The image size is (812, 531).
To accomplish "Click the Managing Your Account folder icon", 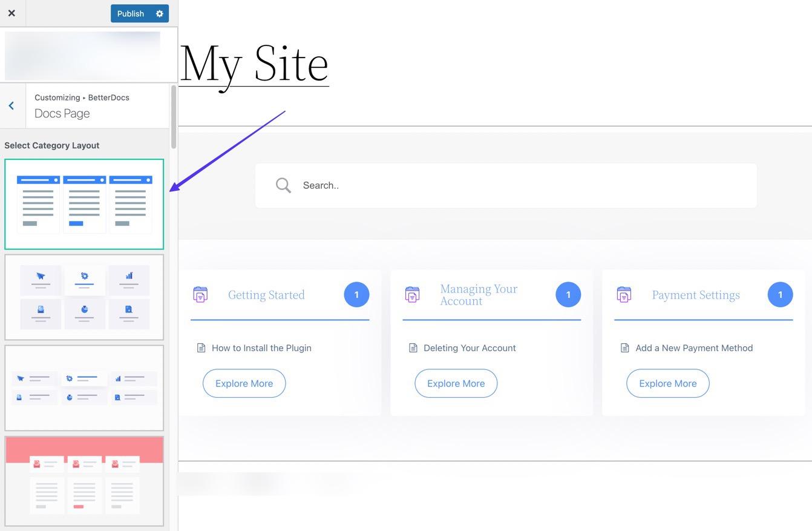I will tap(411, 294).
